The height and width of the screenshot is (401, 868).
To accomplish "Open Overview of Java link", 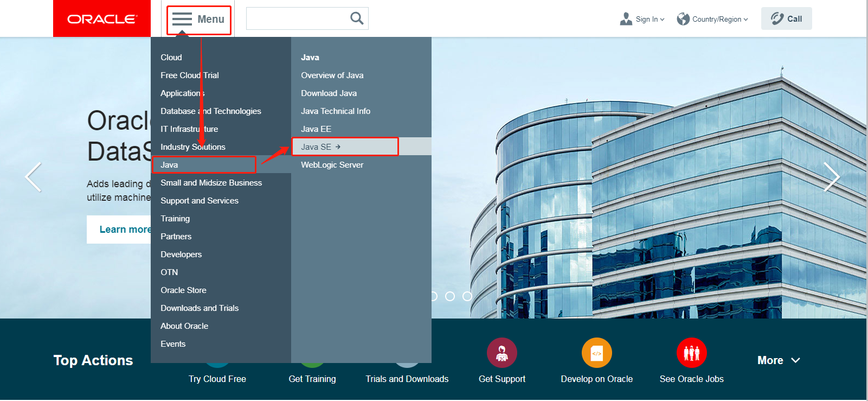I will point(332,75).
